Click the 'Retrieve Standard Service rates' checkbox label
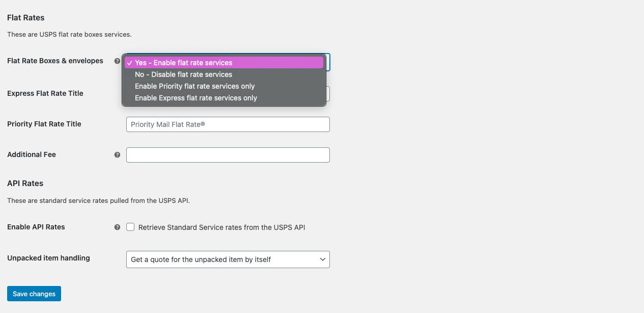Screen dimensions: 644x313 (221, 227)
